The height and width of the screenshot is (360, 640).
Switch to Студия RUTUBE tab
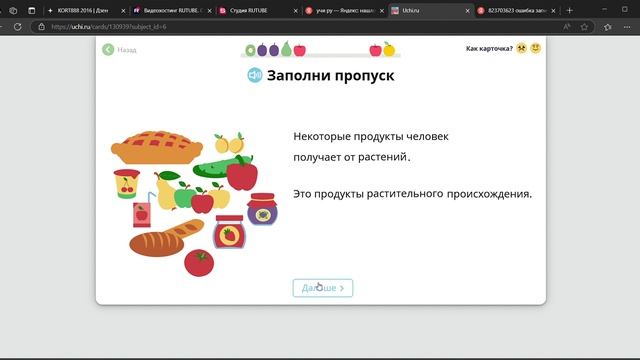click(249, 11)
